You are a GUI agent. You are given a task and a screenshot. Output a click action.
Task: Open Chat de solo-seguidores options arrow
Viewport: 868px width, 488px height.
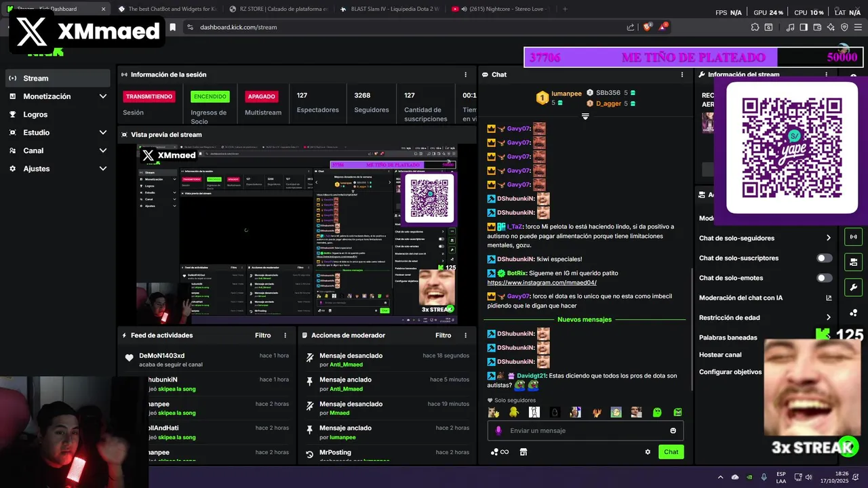pyautogui.click(x=828, y=238)
